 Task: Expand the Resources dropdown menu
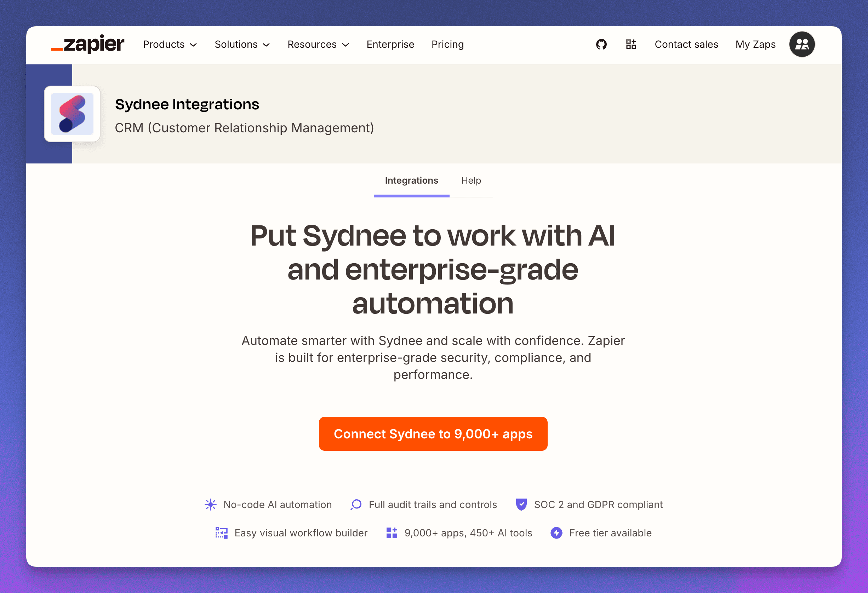pos(318,45)
